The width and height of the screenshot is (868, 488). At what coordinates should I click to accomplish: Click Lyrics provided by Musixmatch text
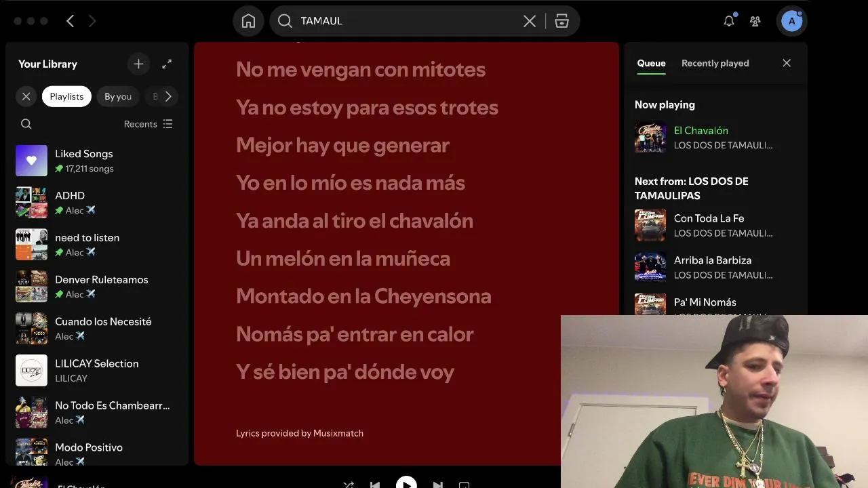click(300, 433)
